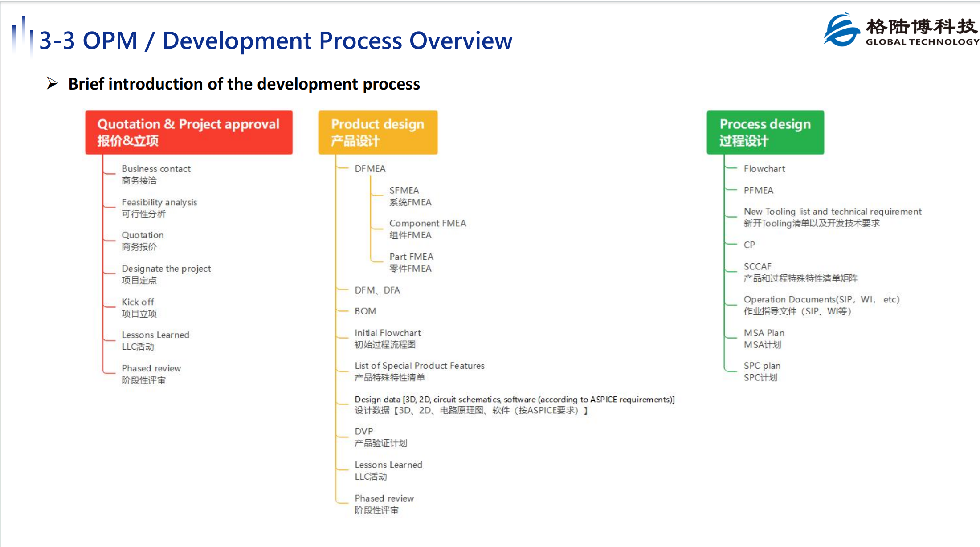Click the MSA Plan item

764,339
